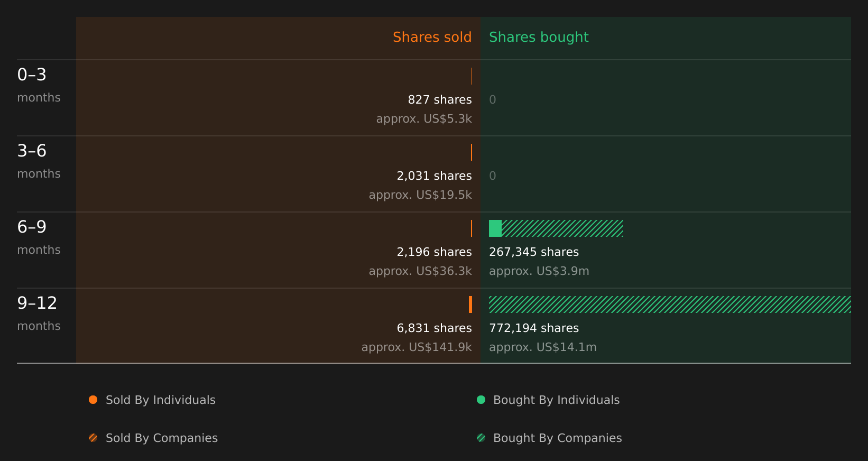Click the Shares bought column header

click(x=539, y=37)
